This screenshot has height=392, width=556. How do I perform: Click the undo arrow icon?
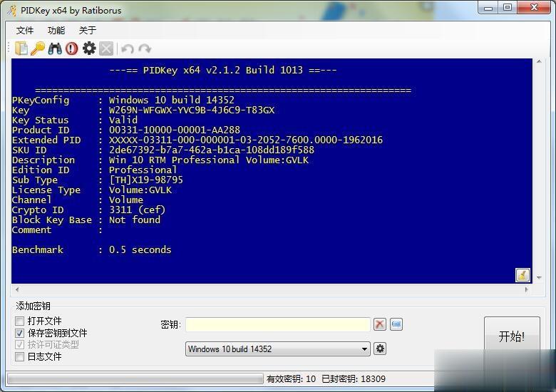[x=128, y=48]
